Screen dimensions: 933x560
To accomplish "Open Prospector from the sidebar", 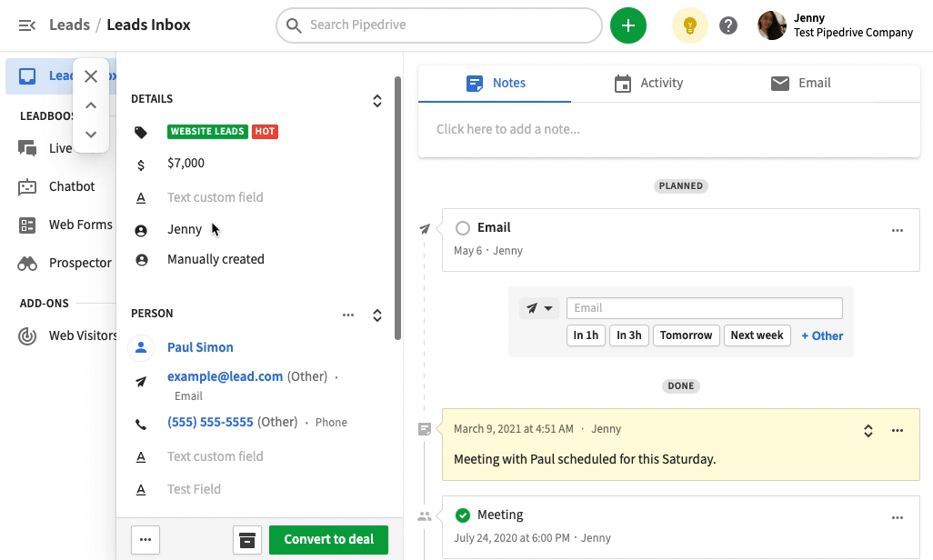I will (80, 263).
